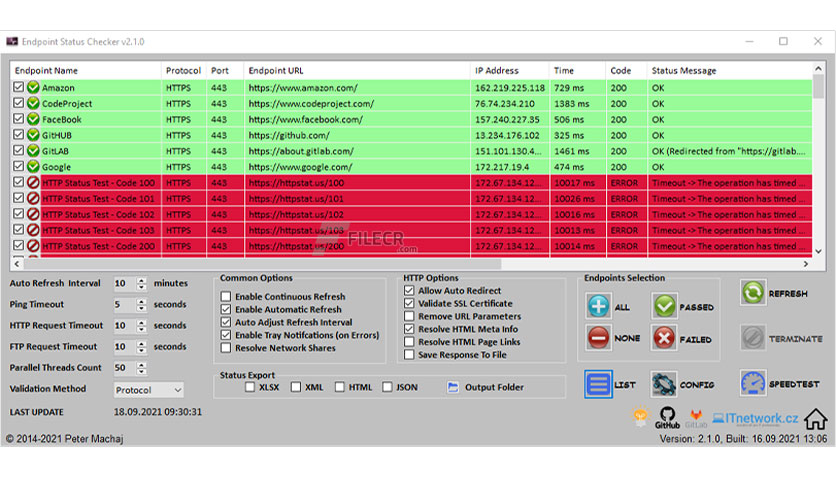Sort by Code column header
Screen dimensions: 836x484
[626, 70]
